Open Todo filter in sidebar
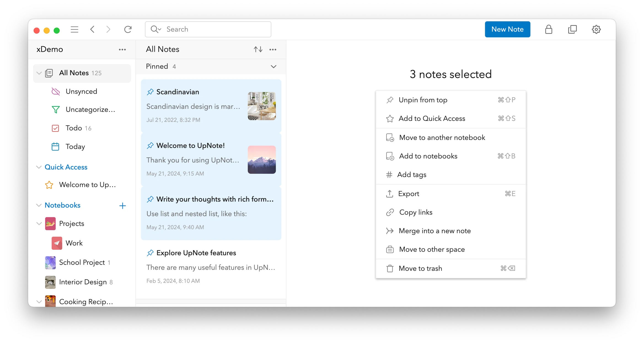 pyautogui.click(x=74, y=128)
